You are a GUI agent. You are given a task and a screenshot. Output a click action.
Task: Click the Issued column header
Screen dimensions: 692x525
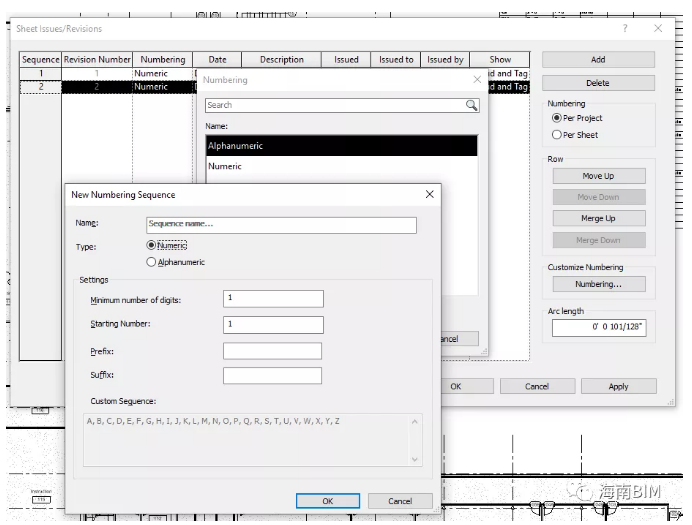(346, 60)
